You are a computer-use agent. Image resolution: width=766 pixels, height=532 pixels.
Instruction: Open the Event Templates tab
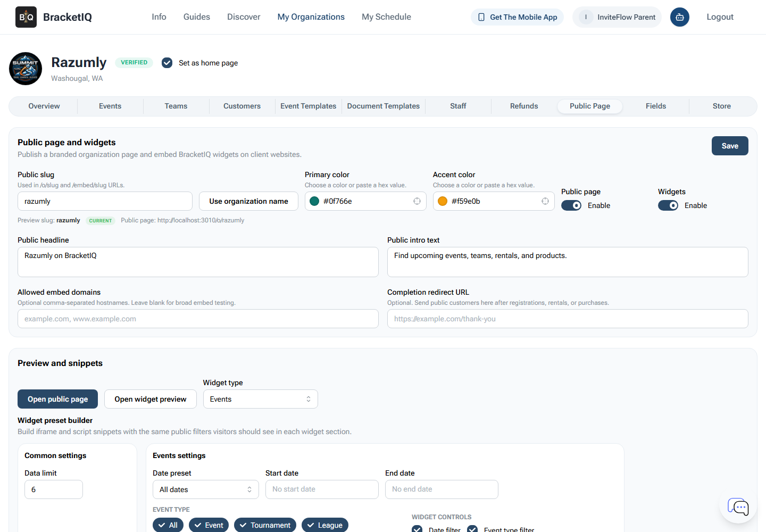tap(309, 106)
